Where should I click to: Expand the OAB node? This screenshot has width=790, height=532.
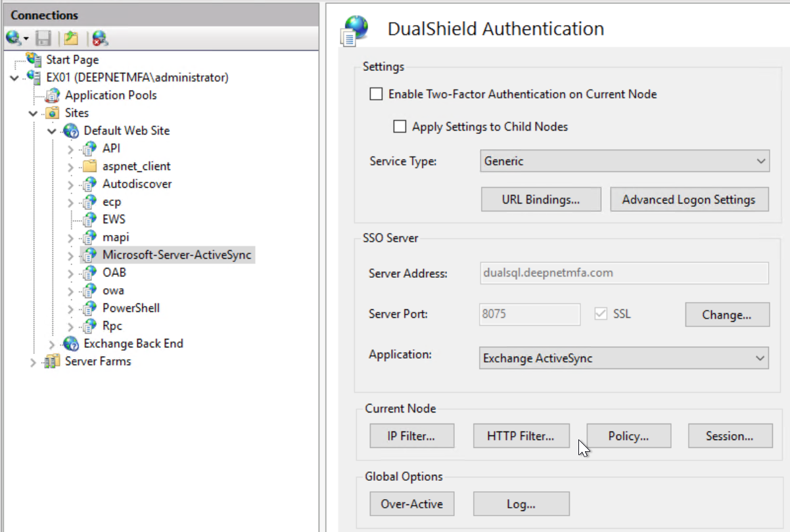(71, 273)
